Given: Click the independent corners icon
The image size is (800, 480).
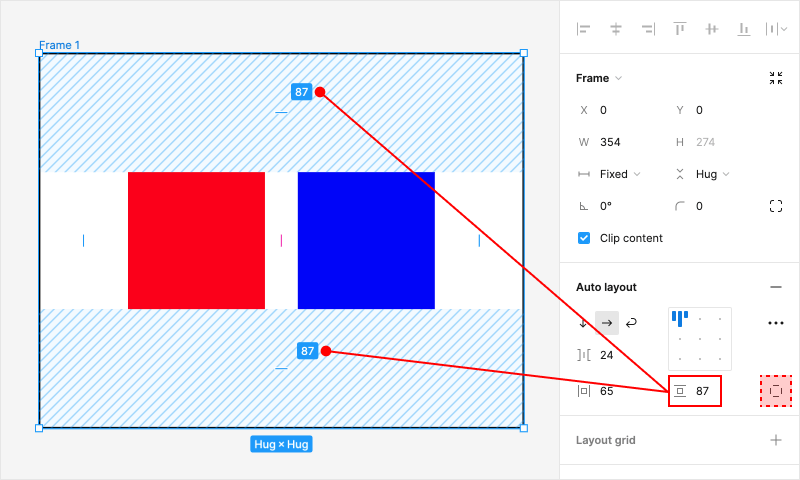Looking at the screenshot, I should (x=776, y=206).
